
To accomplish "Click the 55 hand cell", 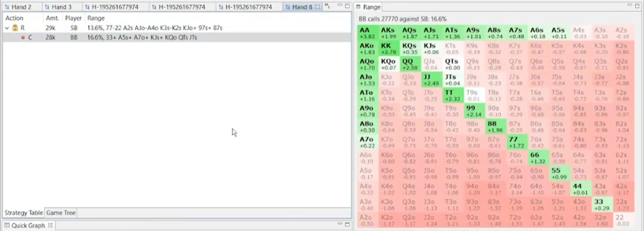I will click(x=560, y=174).
